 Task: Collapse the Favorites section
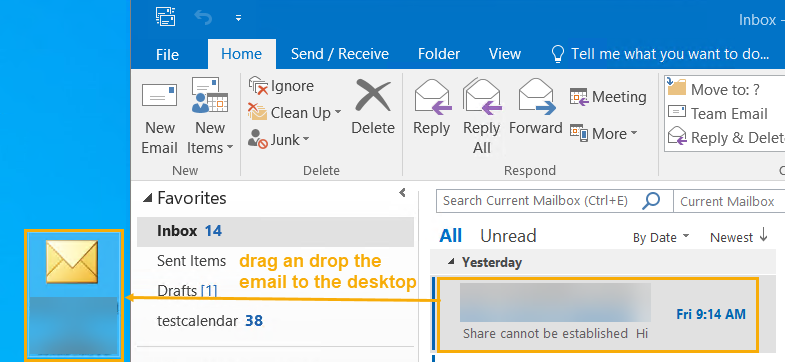tap(147, 199)
